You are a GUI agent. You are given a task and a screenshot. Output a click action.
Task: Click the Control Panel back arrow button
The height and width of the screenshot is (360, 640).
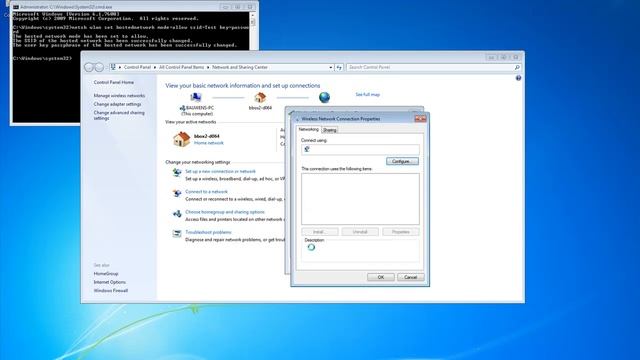(89, 67)
